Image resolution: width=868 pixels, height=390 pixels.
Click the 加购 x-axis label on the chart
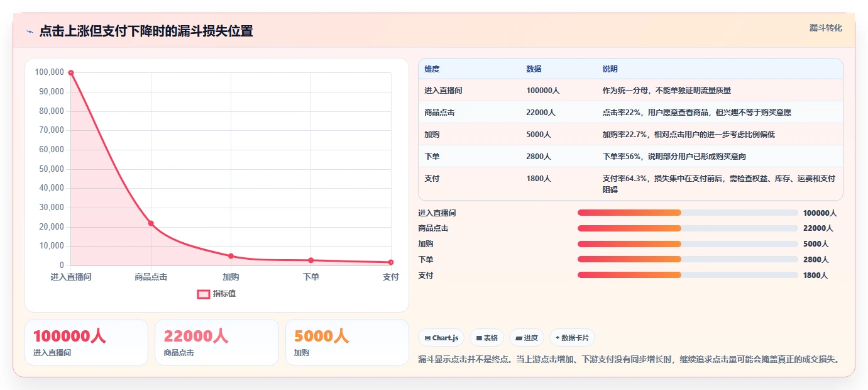point(231,277)
